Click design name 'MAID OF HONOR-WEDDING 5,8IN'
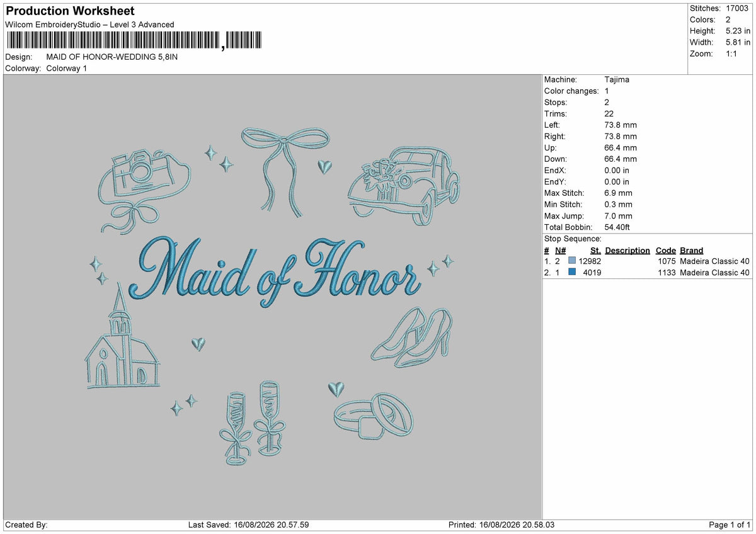Screen dimensions: 756x534 tap(112, 57)
